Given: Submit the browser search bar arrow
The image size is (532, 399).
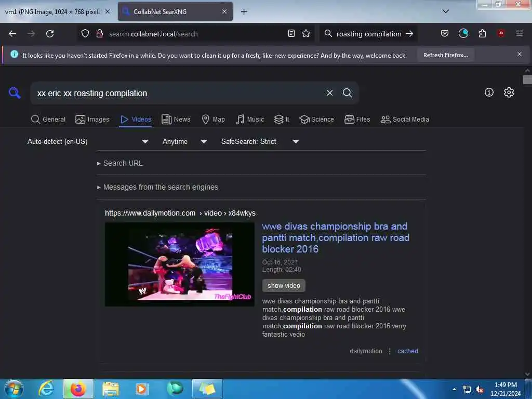Looking at the screenshot, I should [409, 34].
